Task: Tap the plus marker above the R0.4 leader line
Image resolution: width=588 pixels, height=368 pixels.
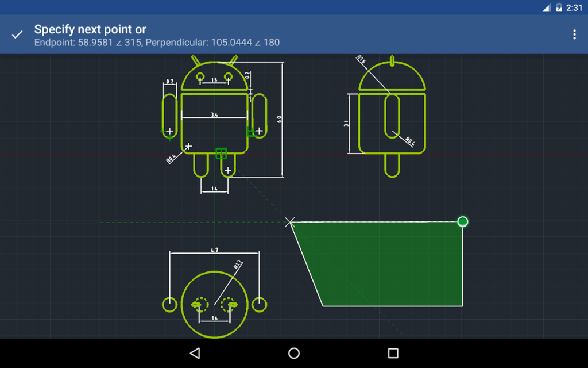Action: pos(189,147)
